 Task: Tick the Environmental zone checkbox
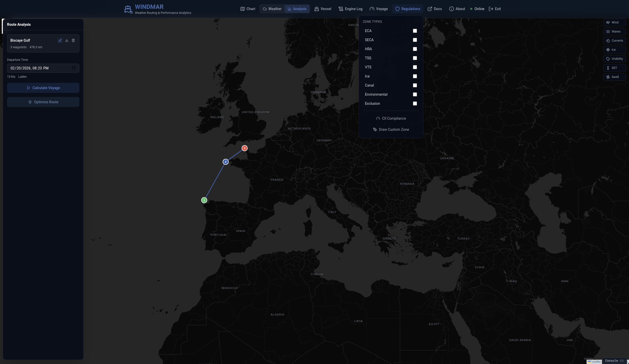[415, 94]
